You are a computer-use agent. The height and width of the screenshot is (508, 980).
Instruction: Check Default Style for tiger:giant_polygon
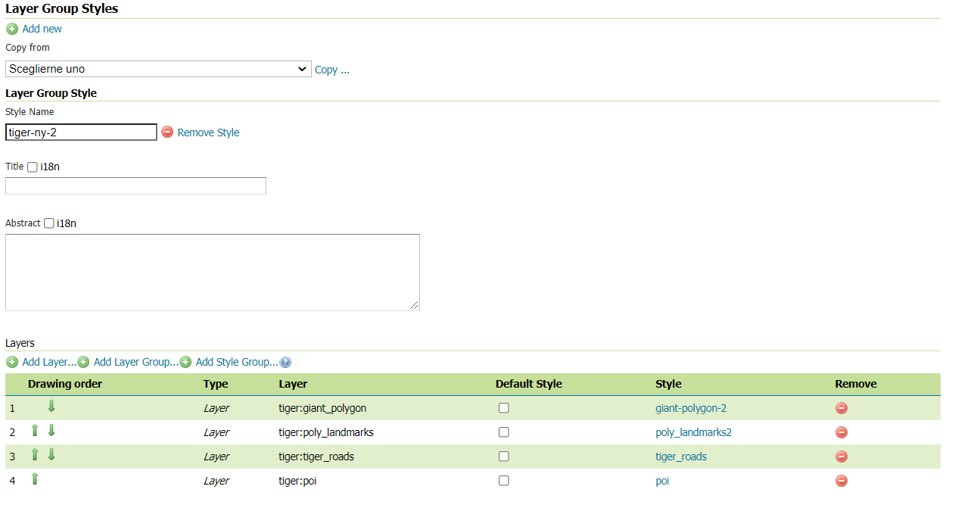[x=503, y=408]
